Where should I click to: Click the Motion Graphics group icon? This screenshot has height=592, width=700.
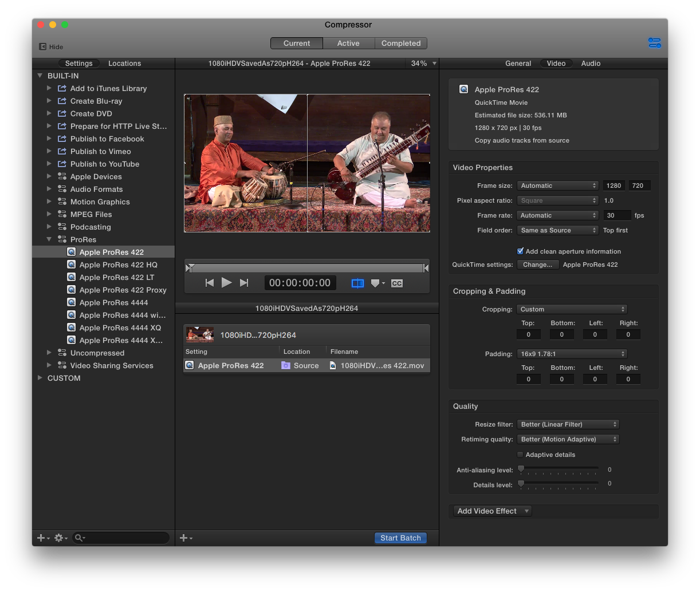(62, 202)
